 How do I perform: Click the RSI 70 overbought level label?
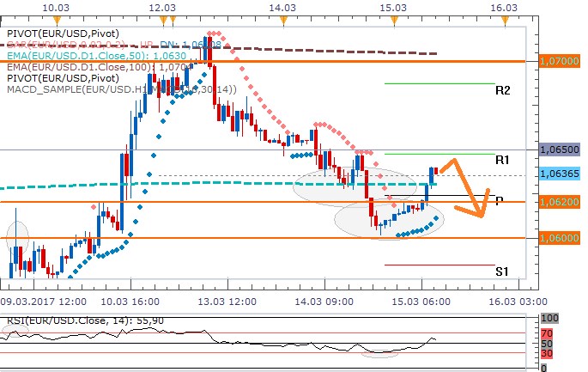coord(548,332)
